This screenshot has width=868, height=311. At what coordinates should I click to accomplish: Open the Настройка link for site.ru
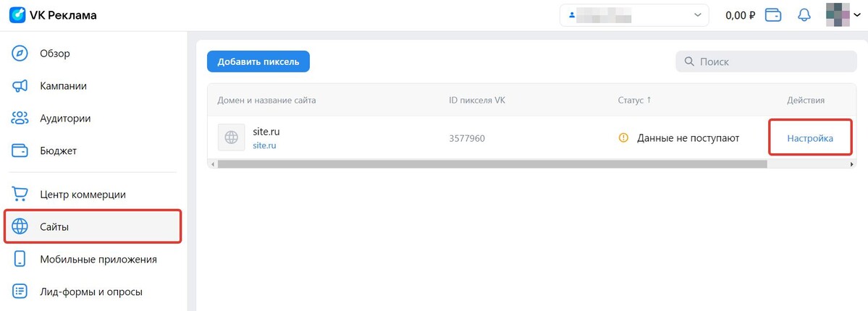tap(810, 138)
